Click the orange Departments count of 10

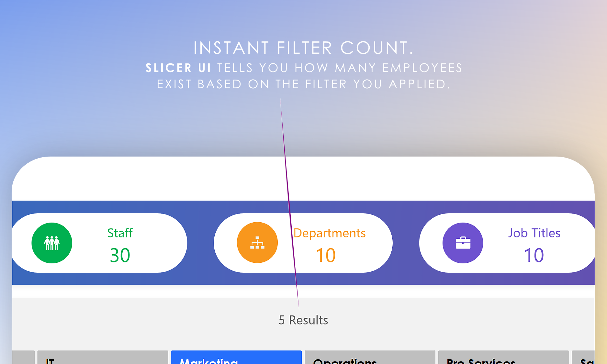(x=326, y=255)
